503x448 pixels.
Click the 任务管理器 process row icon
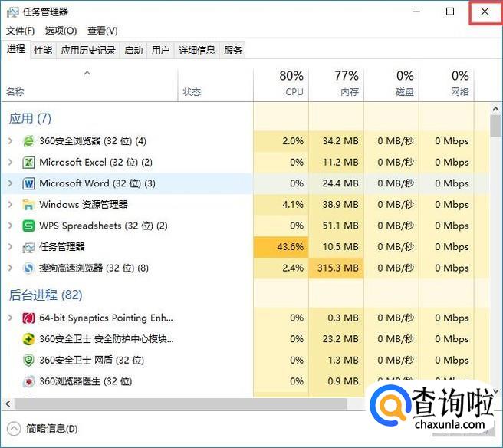click(28, 247)
